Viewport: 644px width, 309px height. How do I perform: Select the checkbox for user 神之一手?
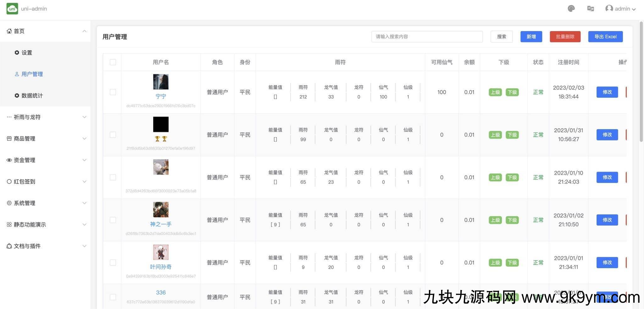pos(113,220)
